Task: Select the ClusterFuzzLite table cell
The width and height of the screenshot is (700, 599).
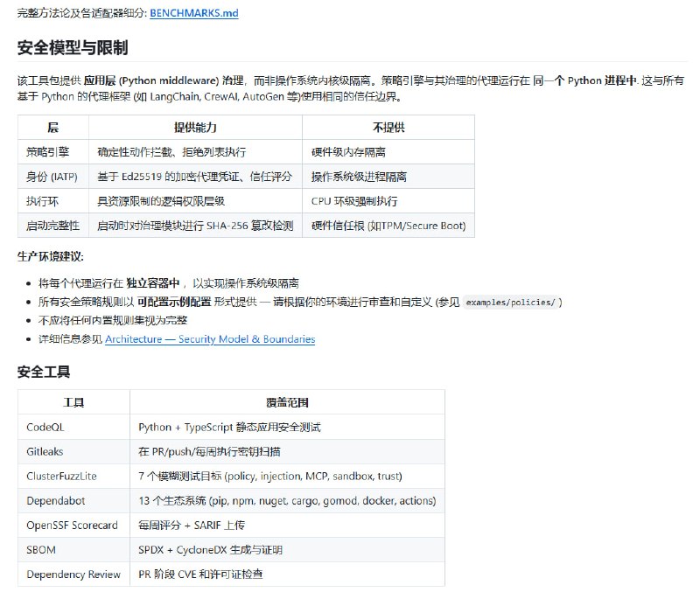Action: point(73,476)
